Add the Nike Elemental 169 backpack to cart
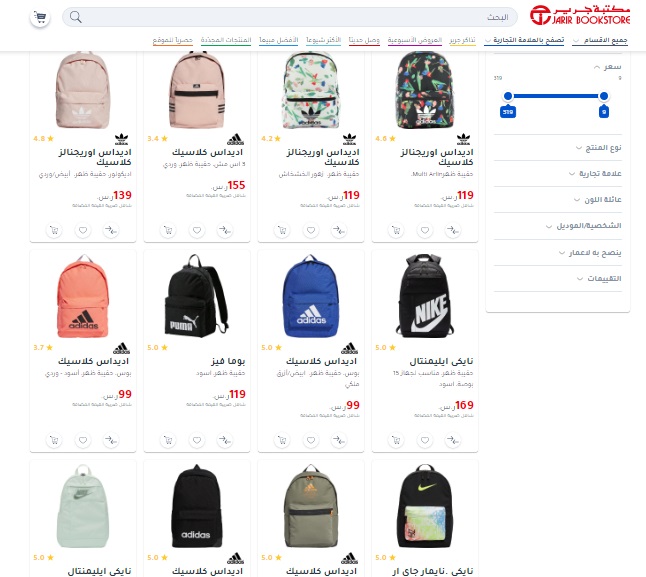 point(396,440)
